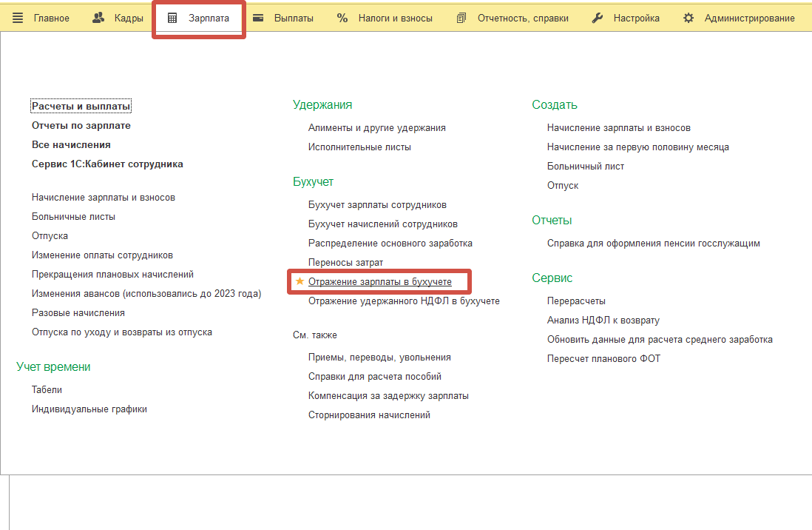Click the people icon for Кадры

(98, 19)
